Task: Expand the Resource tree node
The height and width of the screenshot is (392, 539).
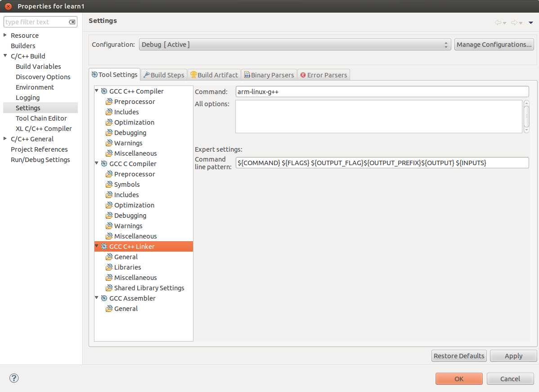Action: (5, 35)
